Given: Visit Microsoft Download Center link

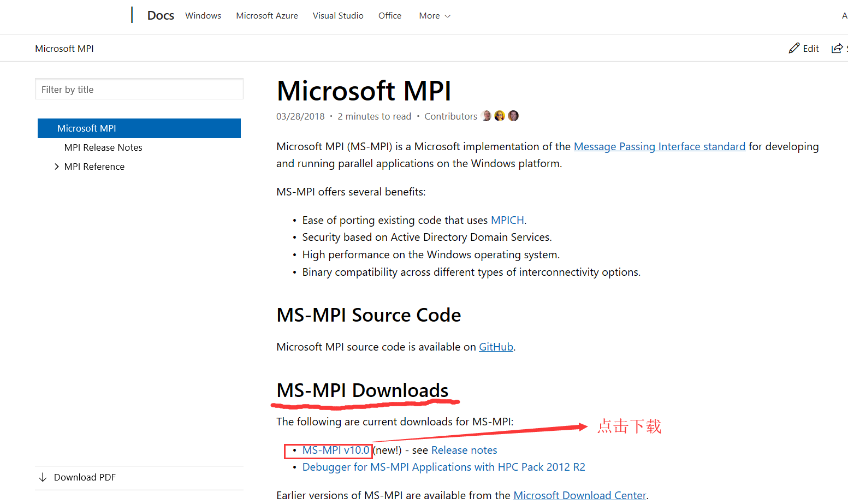Looking at the screenshot, I should (x=580, y=495).
